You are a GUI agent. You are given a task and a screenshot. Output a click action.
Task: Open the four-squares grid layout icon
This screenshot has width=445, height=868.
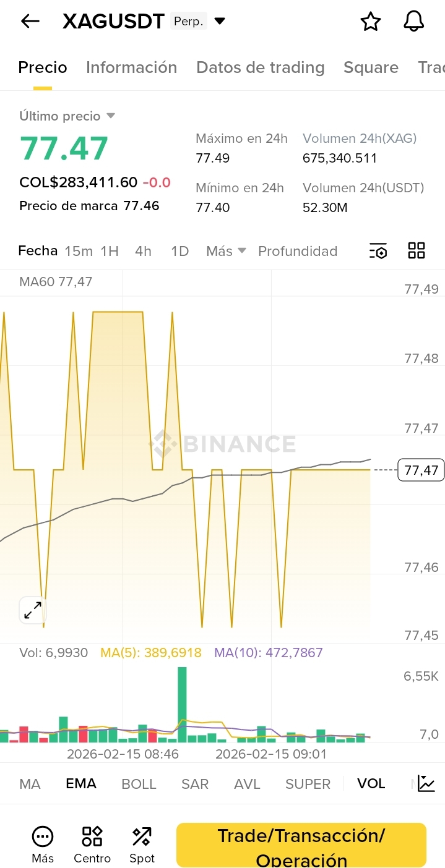click(417, 251)
